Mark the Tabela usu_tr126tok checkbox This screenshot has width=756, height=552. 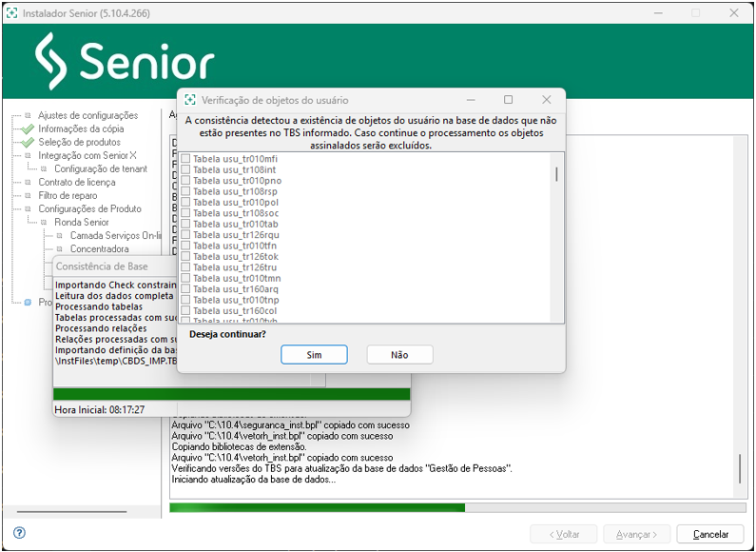coord(185,256)
